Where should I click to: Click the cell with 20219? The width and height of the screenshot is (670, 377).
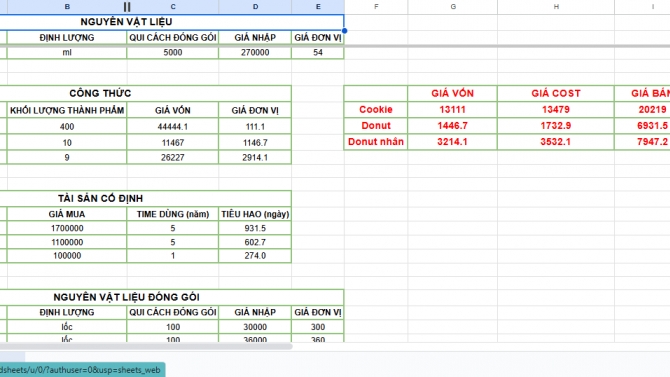click(642, 109)
